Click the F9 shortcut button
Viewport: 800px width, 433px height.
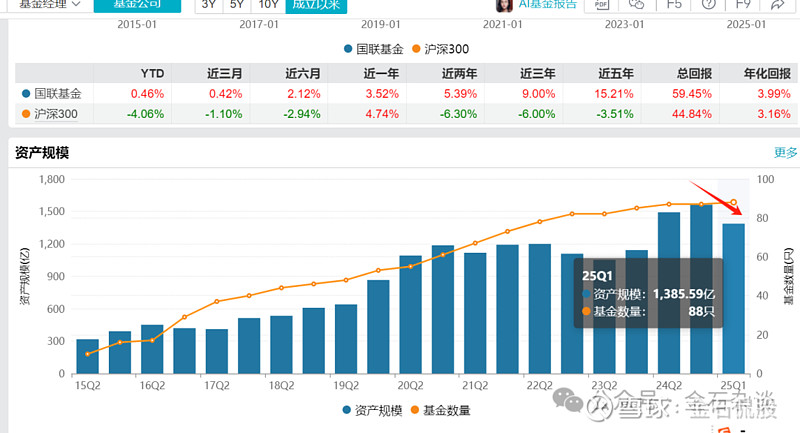(x=743, y=4)
